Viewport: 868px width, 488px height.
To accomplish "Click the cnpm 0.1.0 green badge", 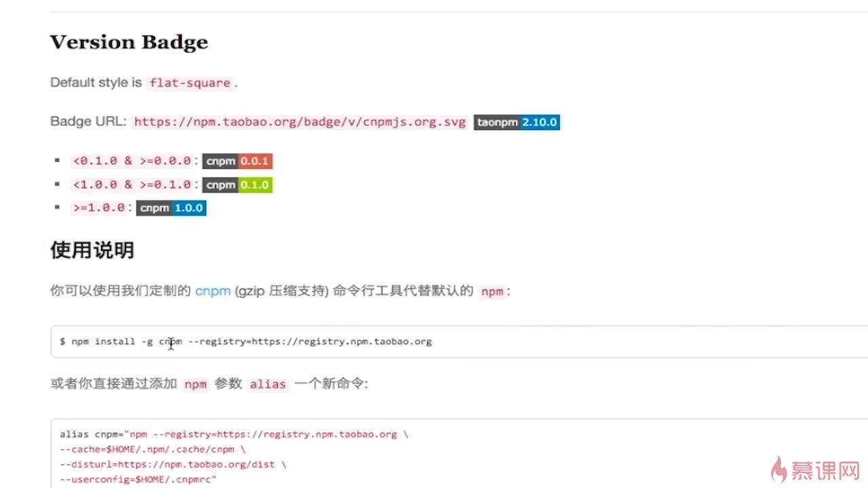I will [x=237, y=185].
